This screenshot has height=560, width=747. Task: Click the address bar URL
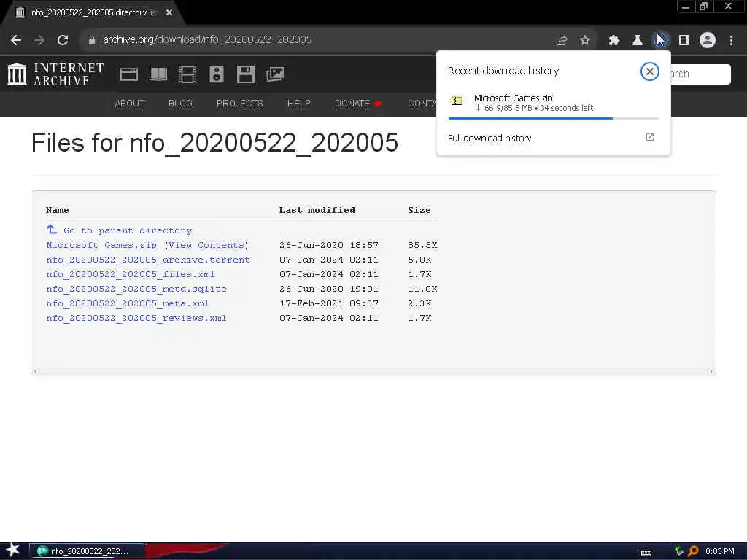pyautogui.click(x=207, y=39)
